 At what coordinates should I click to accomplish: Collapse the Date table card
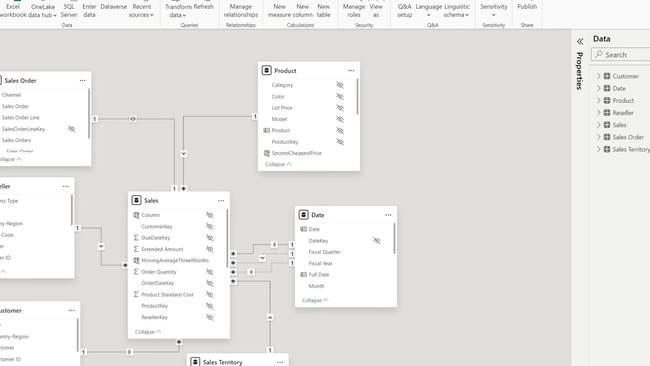click(315, 300)
